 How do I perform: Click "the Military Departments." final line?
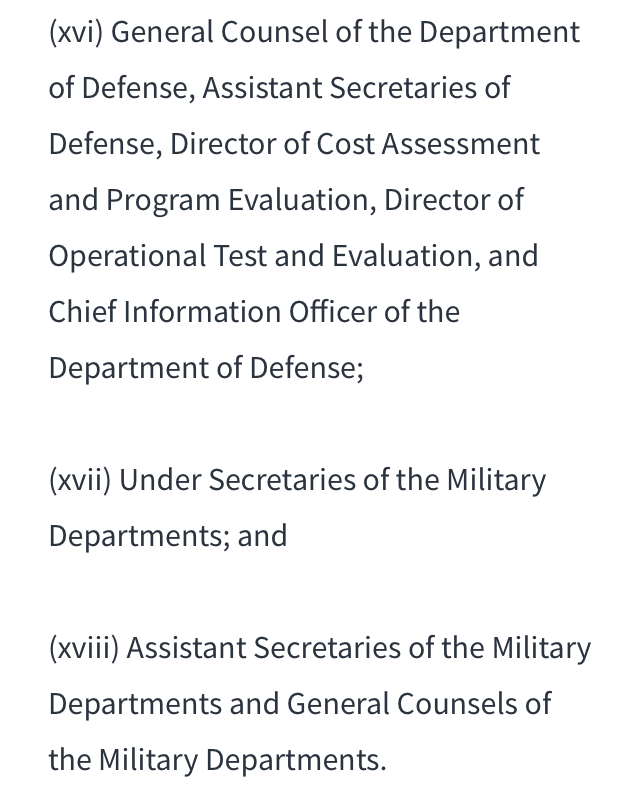217,760
